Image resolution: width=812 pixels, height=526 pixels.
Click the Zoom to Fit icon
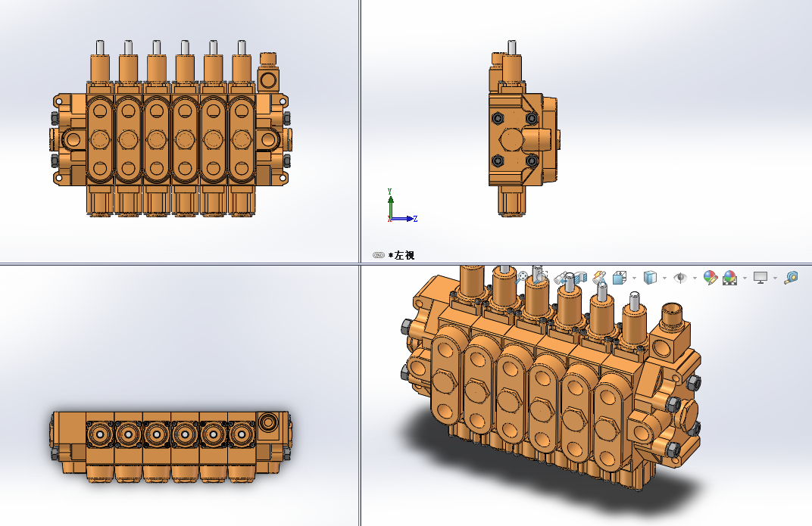(x=521, y=277)
